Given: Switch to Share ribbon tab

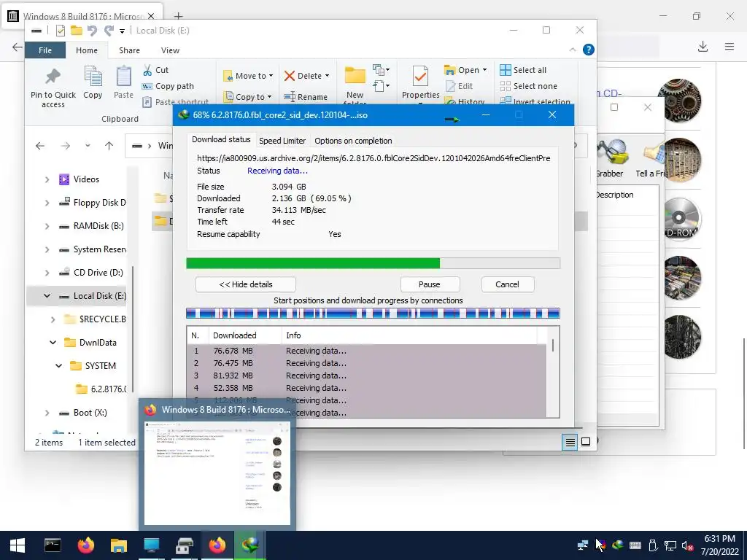Looking at the screenshot, I should pyautogui.click(x=130, y=50).
